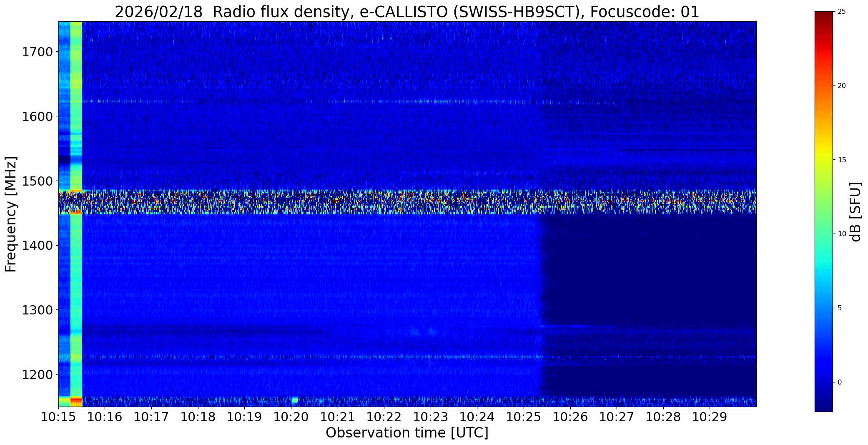Click the 1600 frequency tick label

(x=37, y=116)
